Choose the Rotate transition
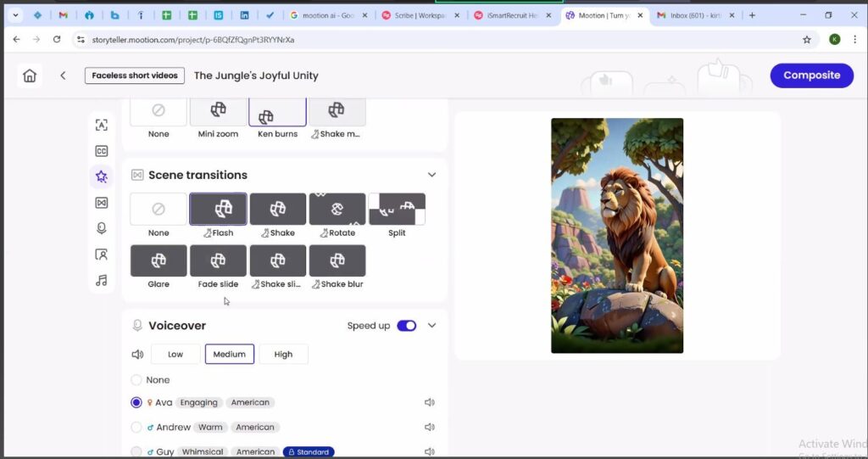The height and width of the screenshot is (459, 868). (x=337, y=209)
